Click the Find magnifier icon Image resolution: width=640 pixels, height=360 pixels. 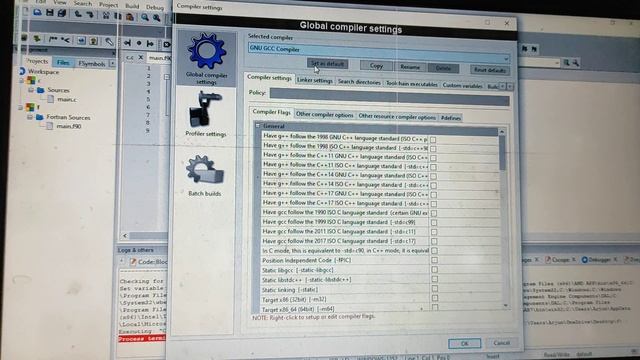(145, 18)
